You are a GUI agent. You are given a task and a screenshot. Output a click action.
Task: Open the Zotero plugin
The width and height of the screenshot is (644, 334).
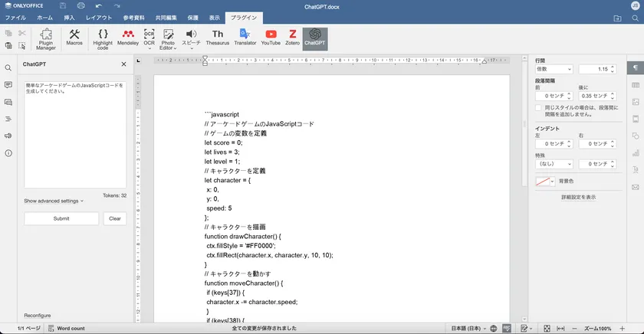pos(292,38)
